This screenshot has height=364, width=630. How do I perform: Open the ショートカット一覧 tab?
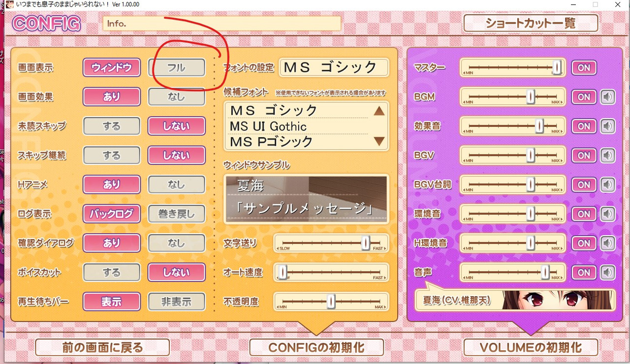pos(531,23)
